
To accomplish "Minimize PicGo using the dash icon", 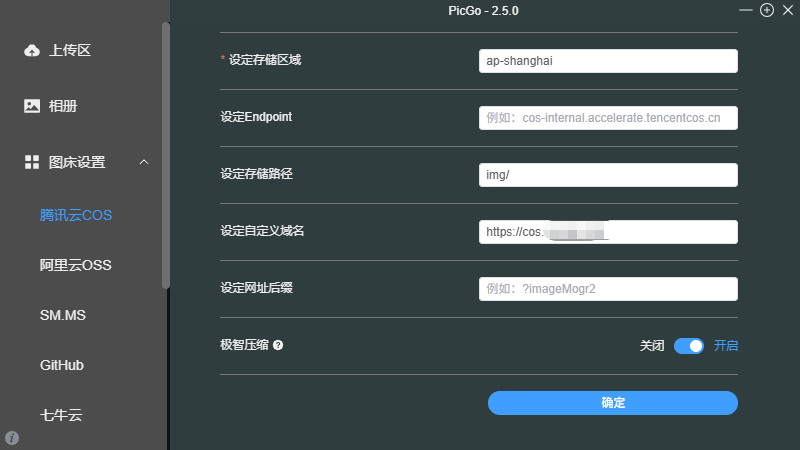I will click(x=746, y=10).
